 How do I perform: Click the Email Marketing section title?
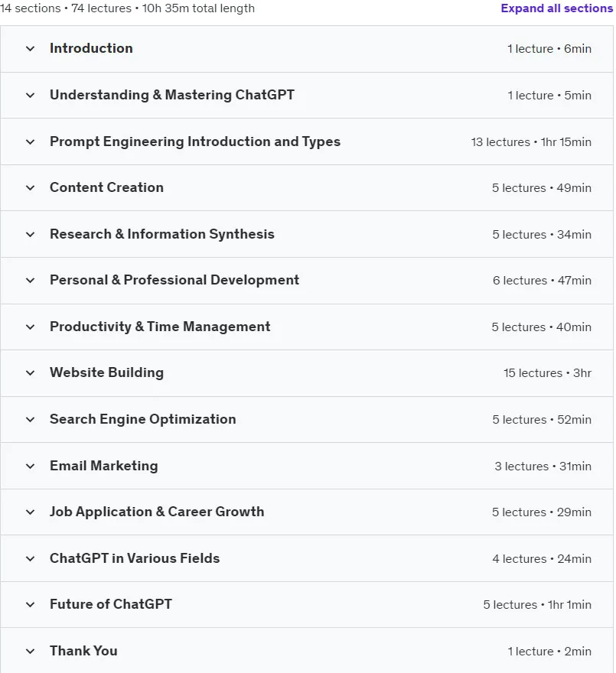click(x=103, y=466)
